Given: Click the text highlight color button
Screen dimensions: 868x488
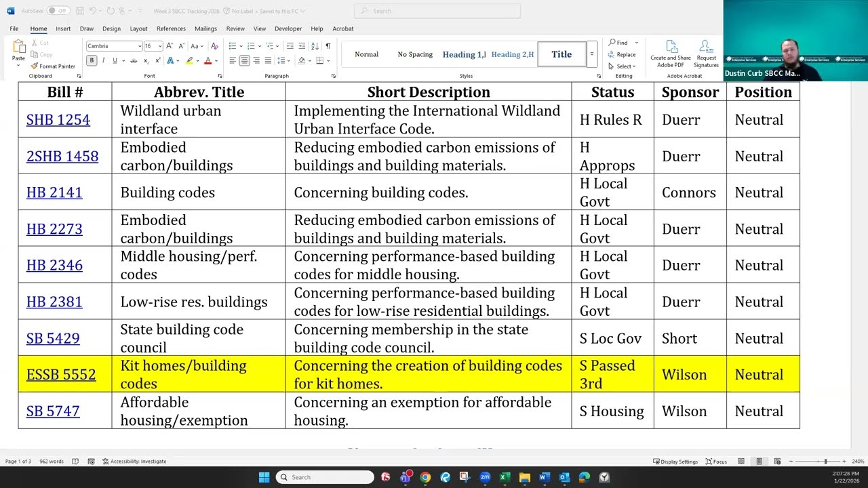Looking at the screenshot, I should (x=189, y=61).
